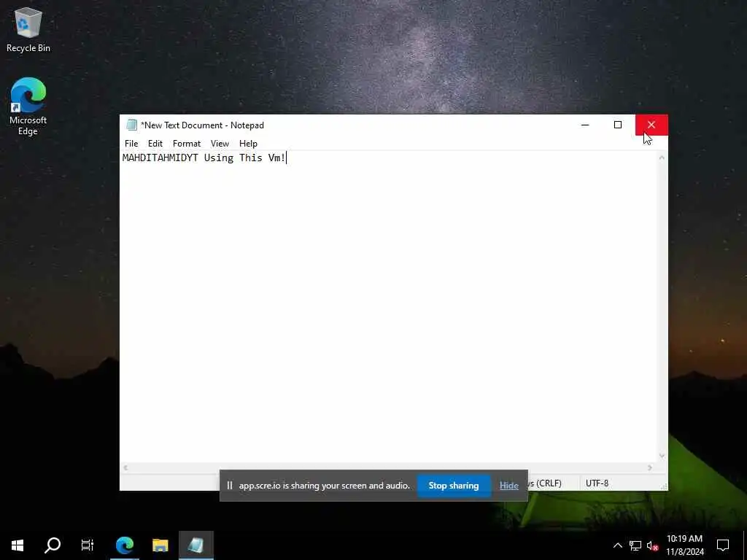
Task: Click the word MAHDITAHMIDYT in the document
Action: click(160, 157)
